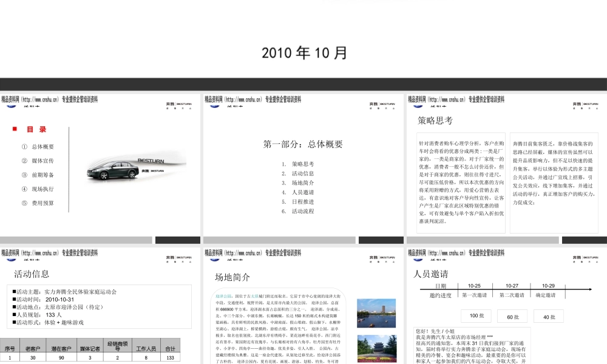Select contents entry ⑤ 费用预算
Viewport: 607px width, 364px height.
click(x=38, y=203)
